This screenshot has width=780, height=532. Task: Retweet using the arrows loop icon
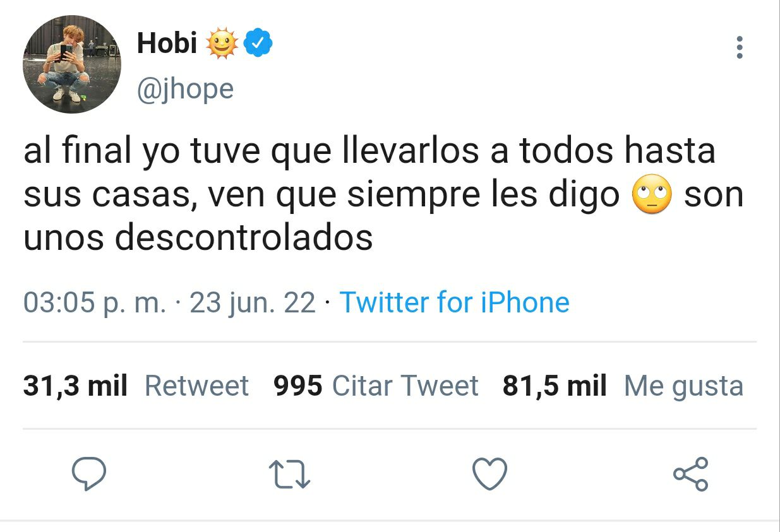(289, 475)
